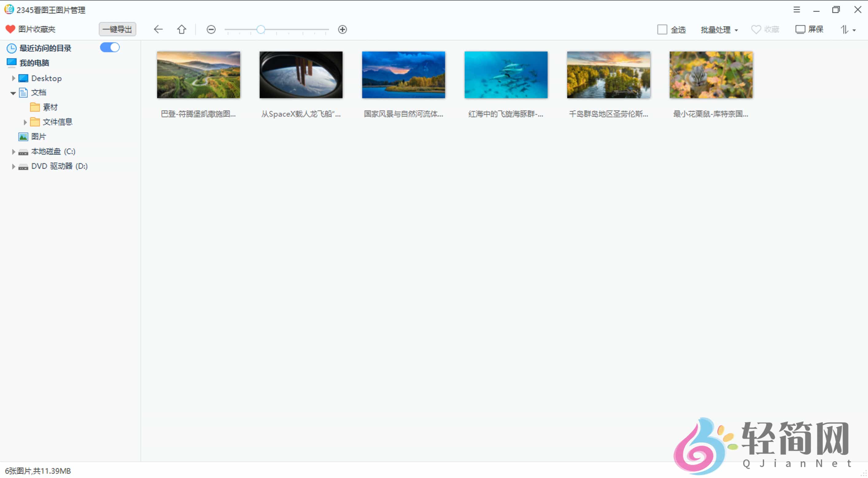Toggle the recently visited directories switch
Screen dimensions: 868x478
pos(110,48)
